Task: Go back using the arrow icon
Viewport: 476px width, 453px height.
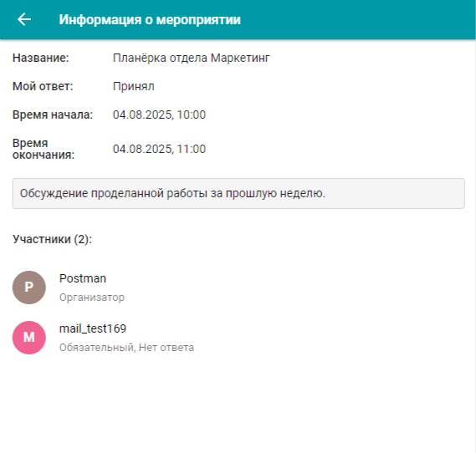Action: coord(24,20)
